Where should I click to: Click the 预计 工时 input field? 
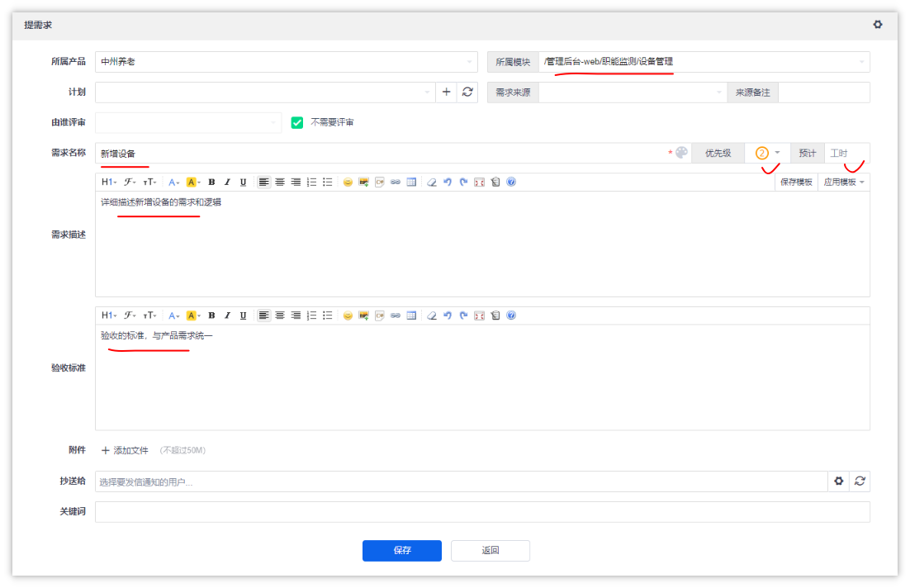click(846, 154)
